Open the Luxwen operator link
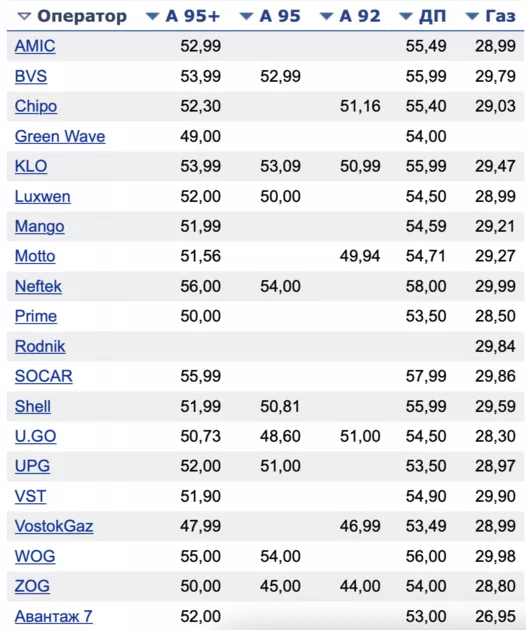 click(x=43, y=196)
